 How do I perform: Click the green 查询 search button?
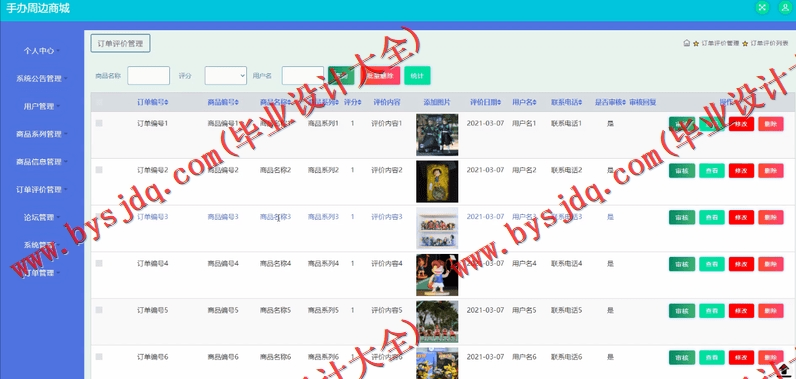tap(341, 76)
